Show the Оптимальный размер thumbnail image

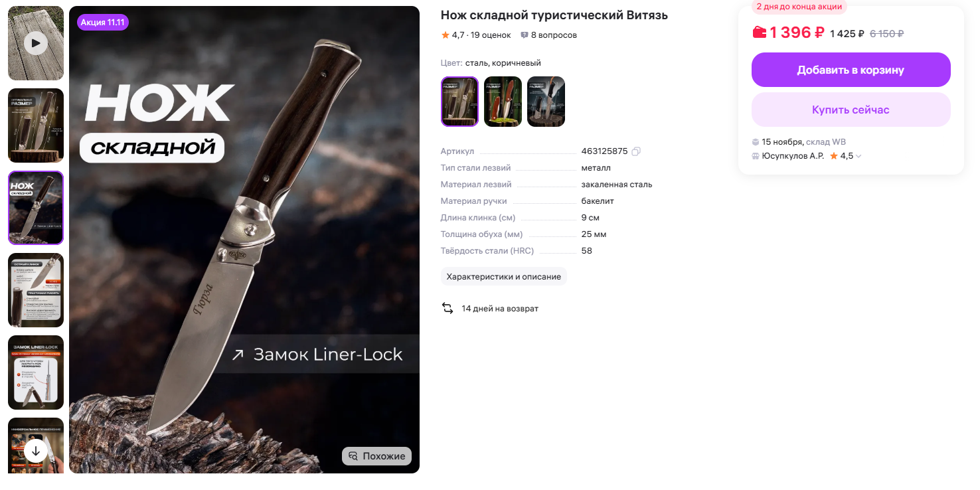36,125
